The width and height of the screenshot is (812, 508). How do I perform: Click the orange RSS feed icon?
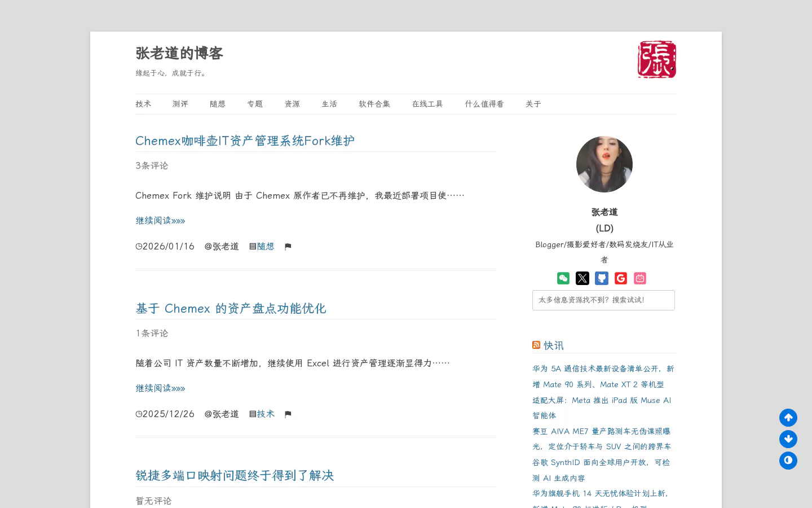[536, 345]
